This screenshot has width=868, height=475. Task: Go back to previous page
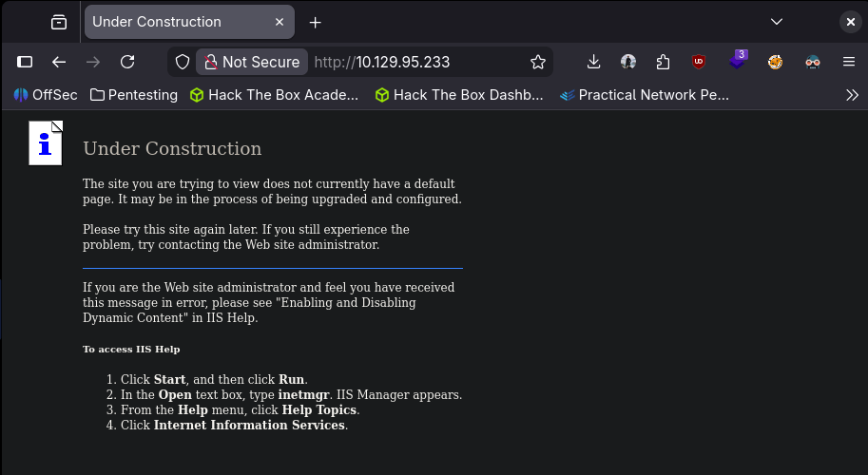pyautogui.click(x=59, y=62)
